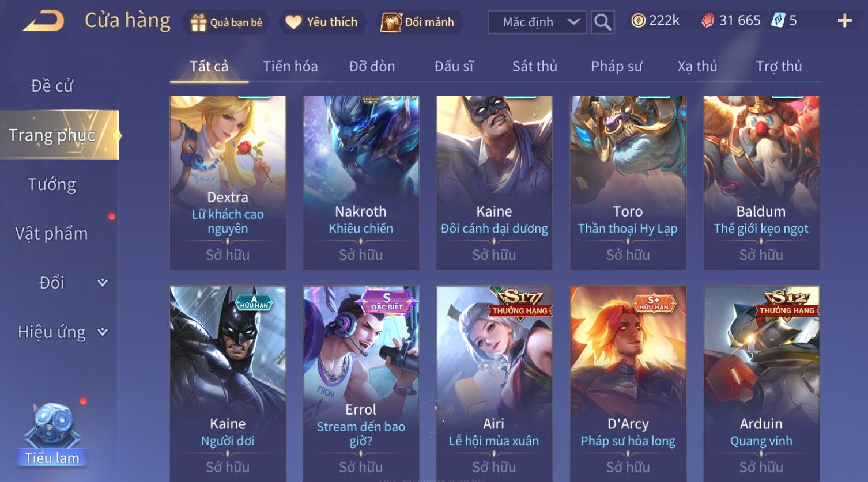This screenshot has height=482, width=868.
Task: Open the search magnifier icon
Action: click(x=602, y=22)
